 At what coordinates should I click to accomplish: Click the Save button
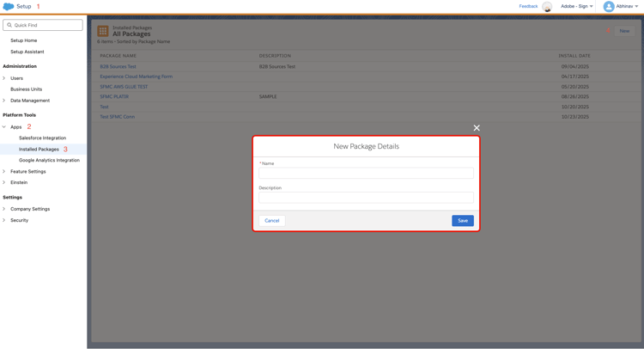tap(463, 221)
